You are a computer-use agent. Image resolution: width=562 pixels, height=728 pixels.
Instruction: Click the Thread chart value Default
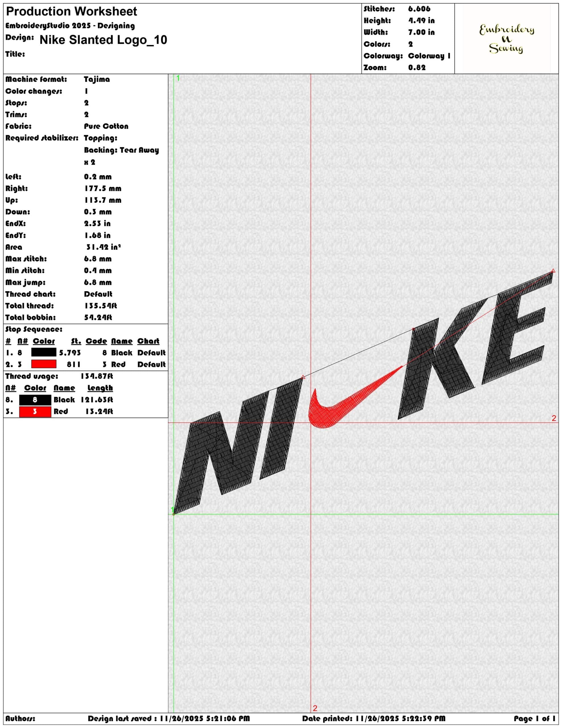click(x=98, y=294)
